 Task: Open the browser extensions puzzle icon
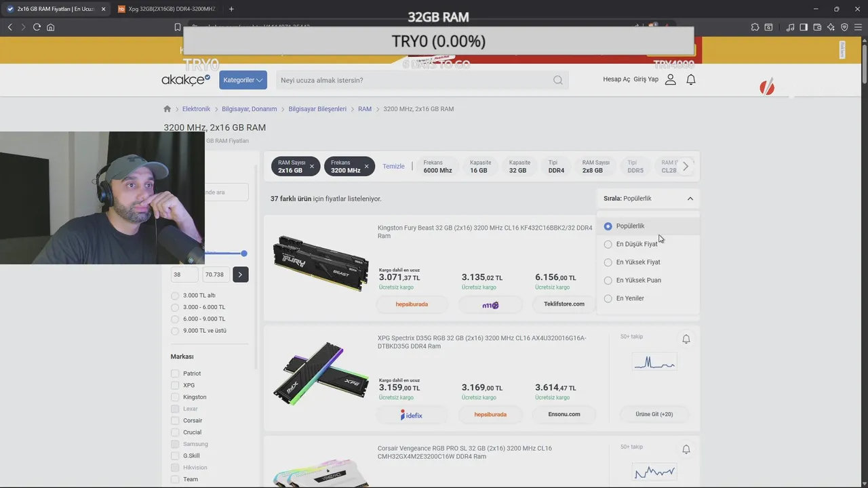(755, 27)
